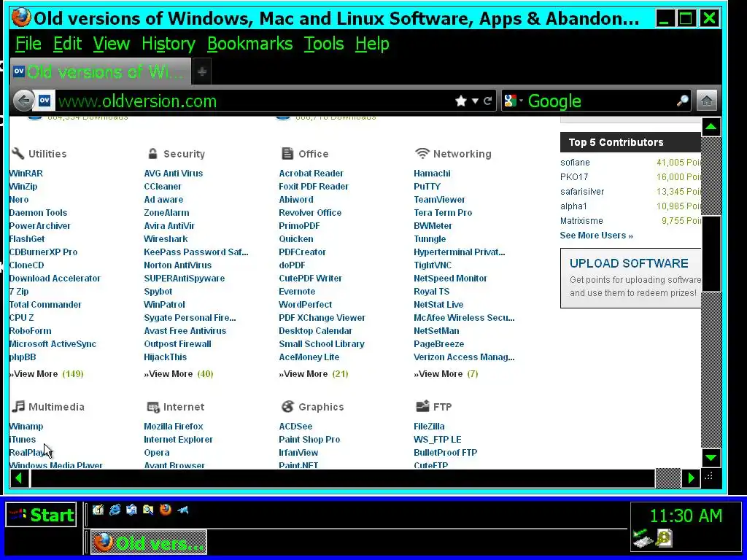Open the Tools menu
This screenshot has width=747, height=560.
(323, 44)
